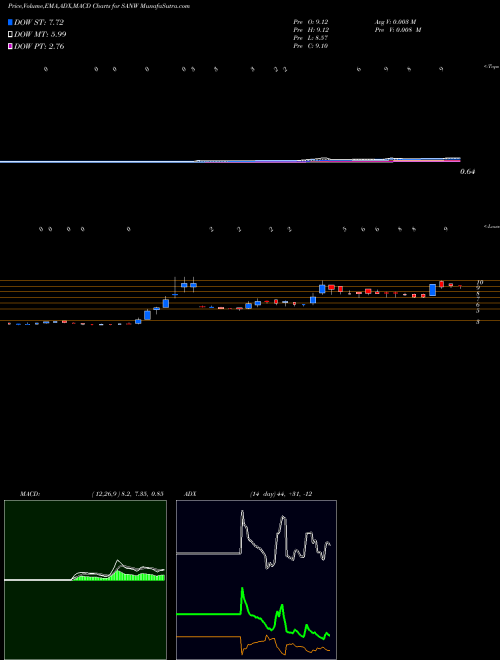Image resolution: width=500 pixels, height=660 pixels.
Task: Click the Tops marker label at the right edge
Action: click(491, 67)
